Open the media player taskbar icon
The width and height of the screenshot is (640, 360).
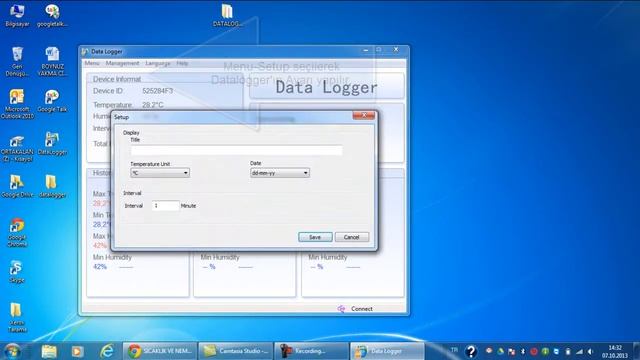78,351
